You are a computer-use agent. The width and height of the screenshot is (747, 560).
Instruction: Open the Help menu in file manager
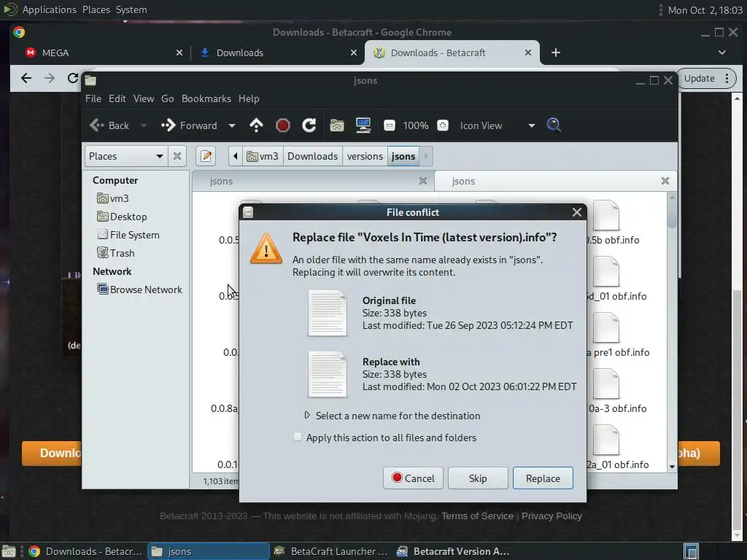click(249, 98)
